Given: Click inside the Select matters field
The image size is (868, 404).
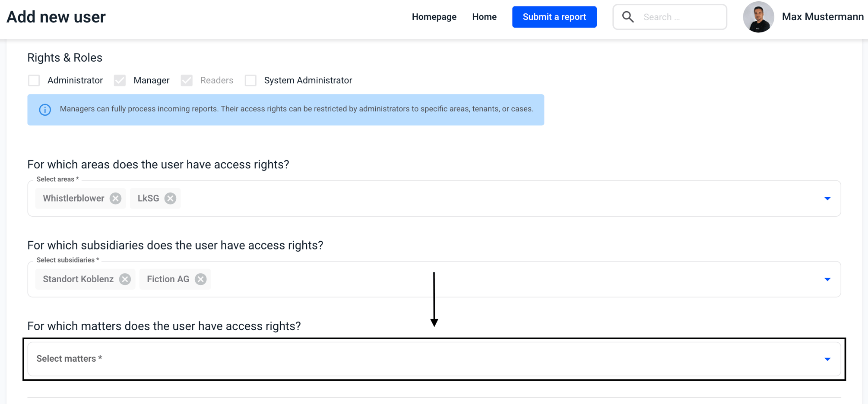Looking at the screenshot, I should pyautogui.click(x=434, y=359).
